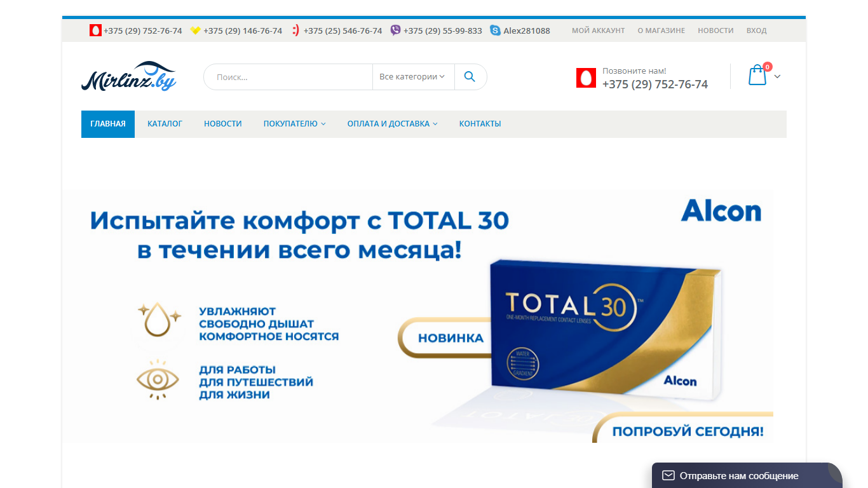Expand the Все категории dropdown
Viewport: 868px width, 488px height.
coord(413,77)
